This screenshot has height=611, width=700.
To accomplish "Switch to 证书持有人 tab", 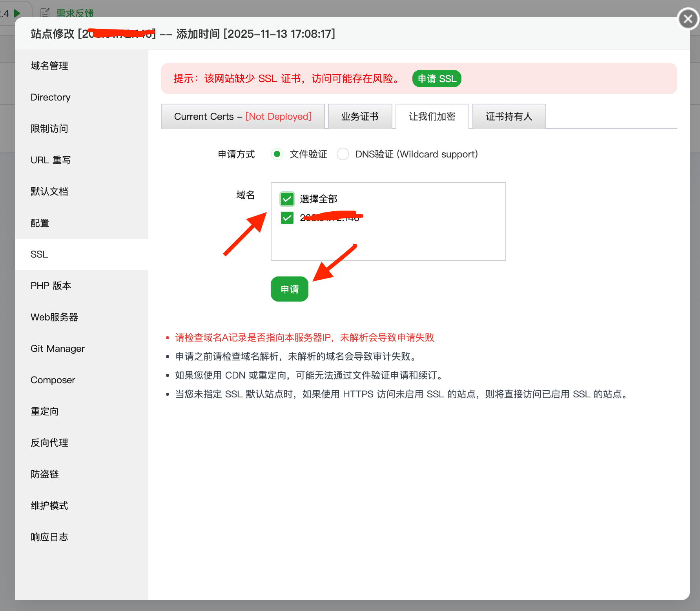I will coord(509,117).
